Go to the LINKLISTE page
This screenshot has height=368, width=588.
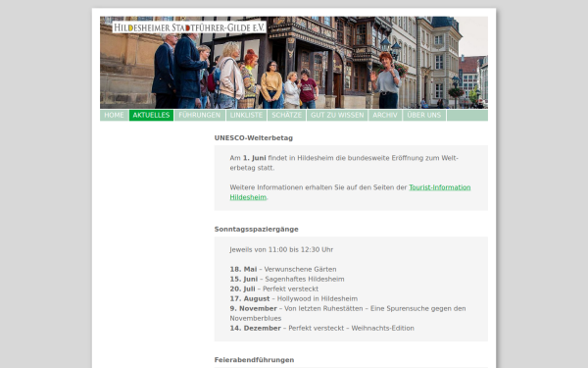[246, 115]
